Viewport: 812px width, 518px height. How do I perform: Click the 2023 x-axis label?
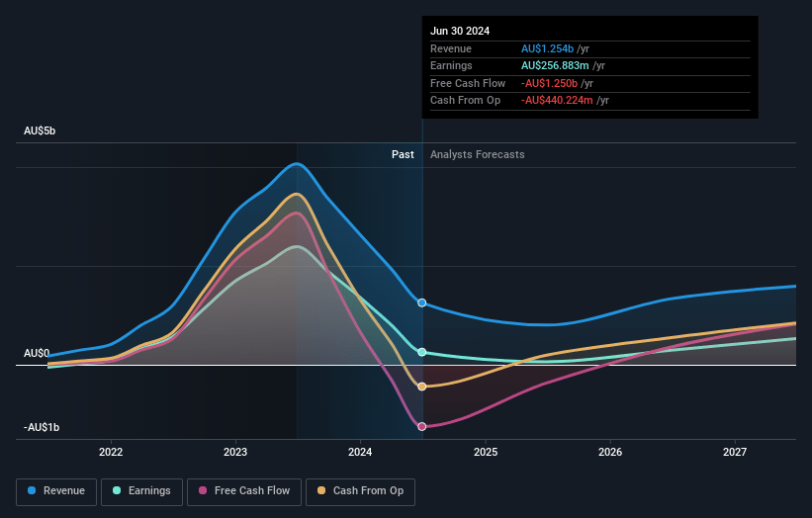tap(235, 452)
